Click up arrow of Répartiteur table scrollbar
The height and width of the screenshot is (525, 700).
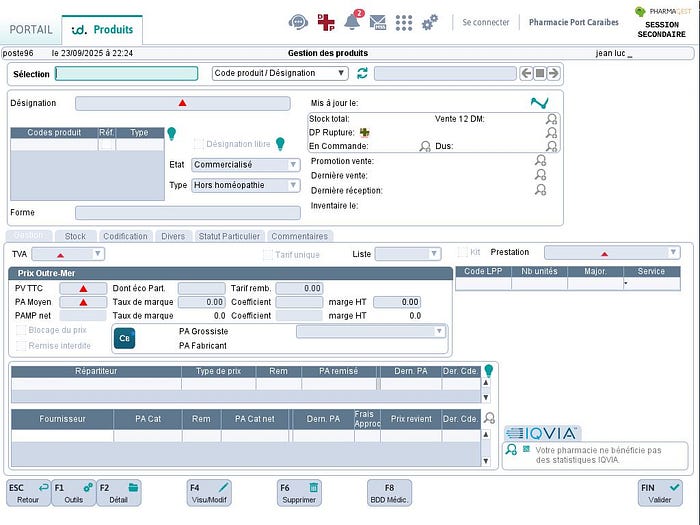coord(486,383)
